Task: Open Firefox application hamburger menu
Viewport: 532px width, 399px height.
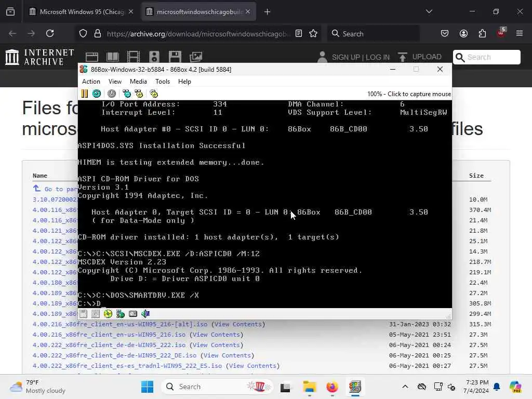Action: [x=520, y=33]
